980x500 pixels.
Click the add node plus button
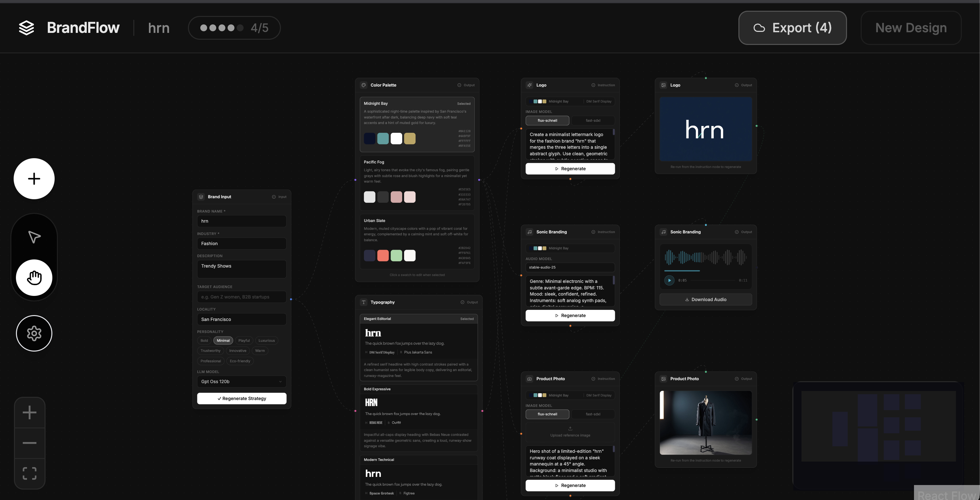pos(34,179)
